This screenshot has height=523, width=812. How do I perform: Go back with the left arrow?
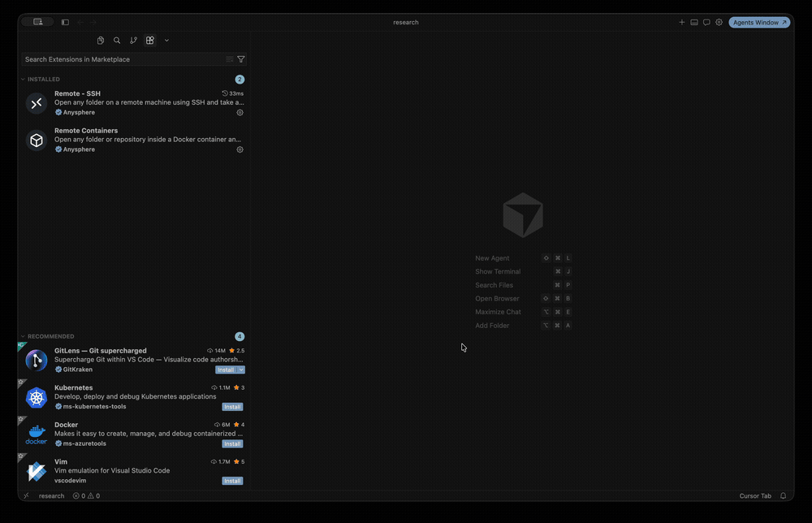80,22
